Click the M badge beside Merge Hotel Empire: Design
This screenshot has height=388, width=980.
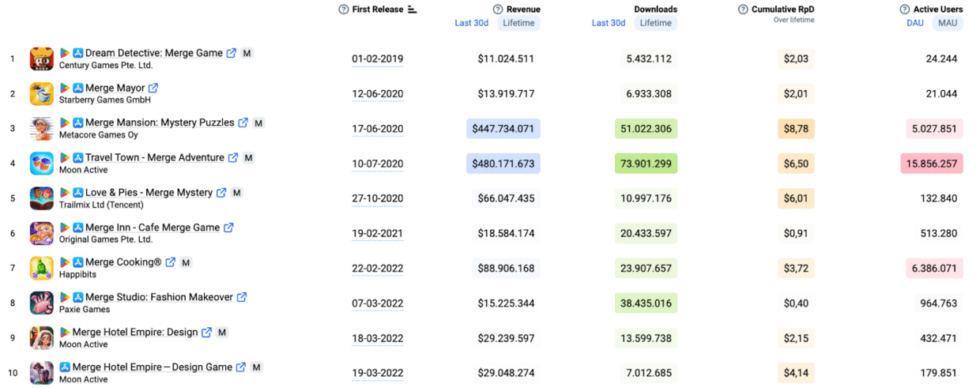[222, 332]
